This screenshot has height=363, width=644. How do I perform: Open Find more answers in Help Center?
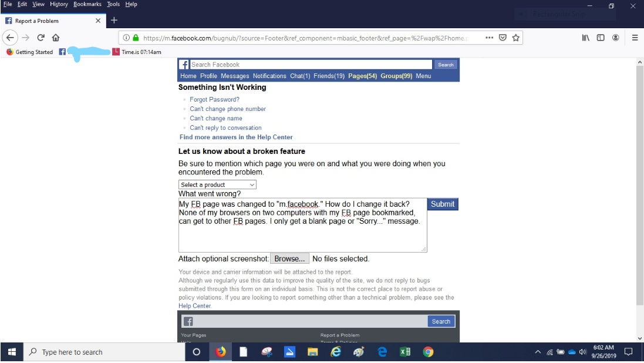[236, 137]
